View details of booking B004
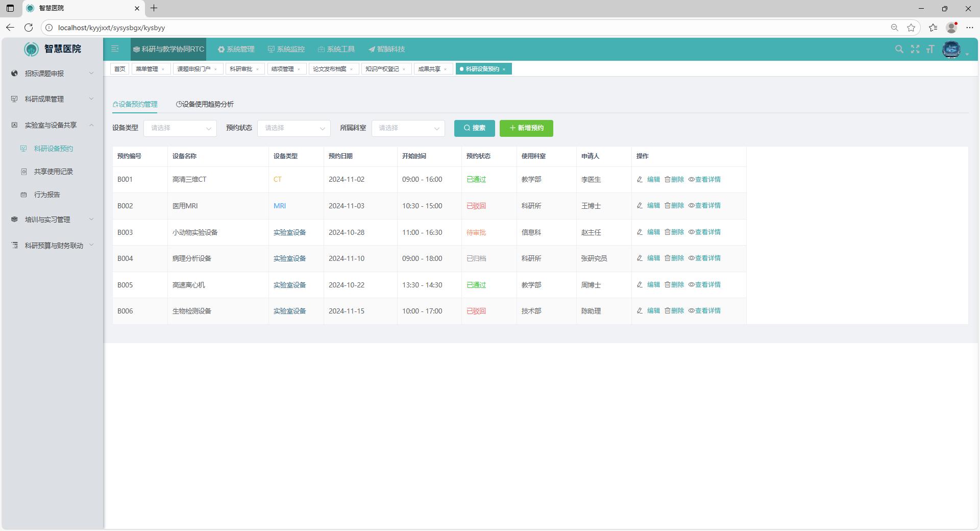Screen dimensions: 980x531 (x=704, y=258)
